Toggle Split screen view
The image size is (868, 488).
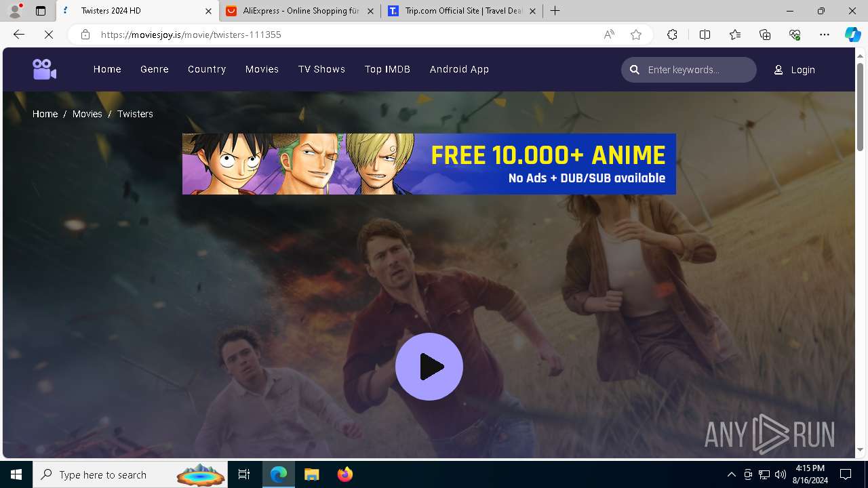(x=705, y=35)
